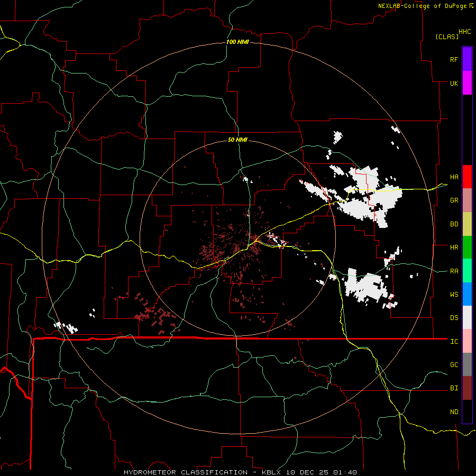Click the HHC product label

tap(464, 32)
